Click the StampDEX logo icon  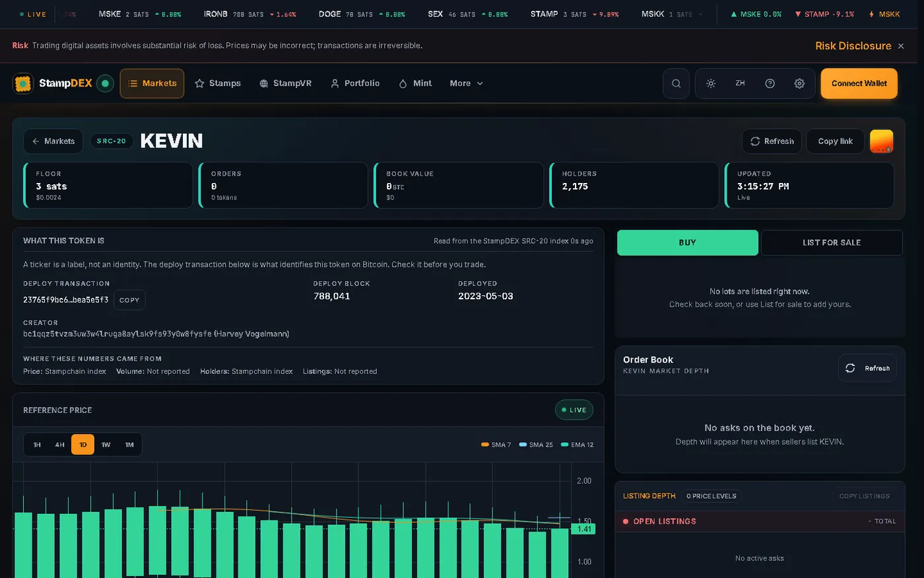[23, 83]
